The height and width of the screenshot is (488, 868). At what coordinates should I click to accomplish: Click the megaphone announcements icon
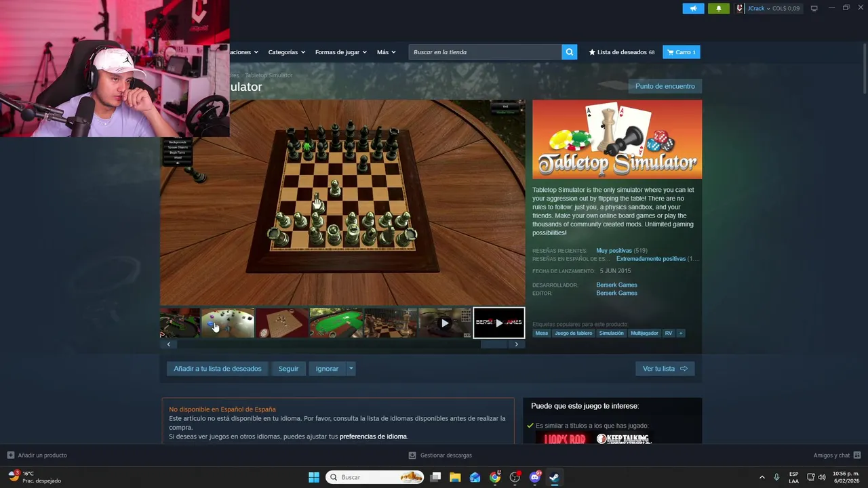[693, 8]
